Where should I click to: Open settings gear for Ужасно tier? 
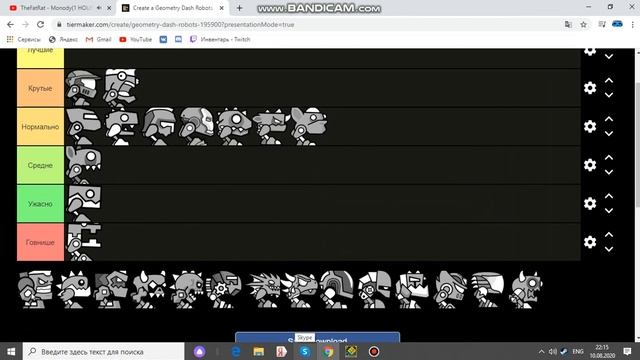click(590, 203)
